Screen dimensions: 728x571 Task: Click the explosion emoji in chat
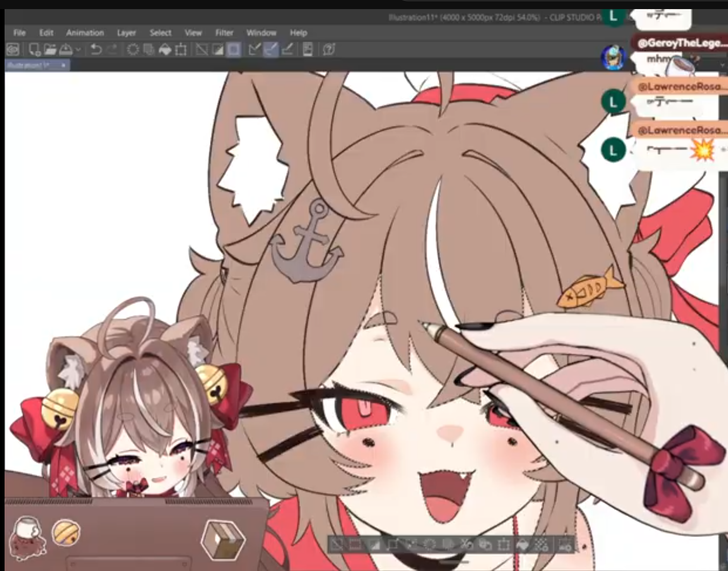[x=703, y=150]
